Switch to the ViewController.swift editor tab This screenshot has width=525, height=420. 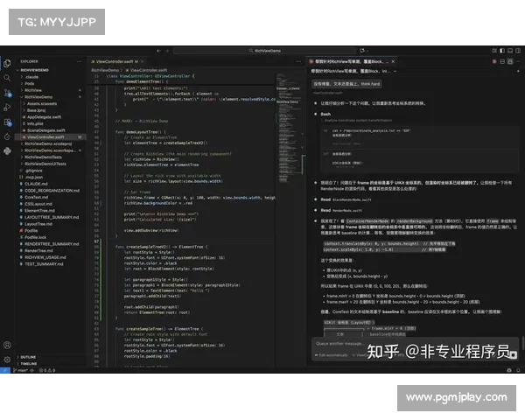113,61
